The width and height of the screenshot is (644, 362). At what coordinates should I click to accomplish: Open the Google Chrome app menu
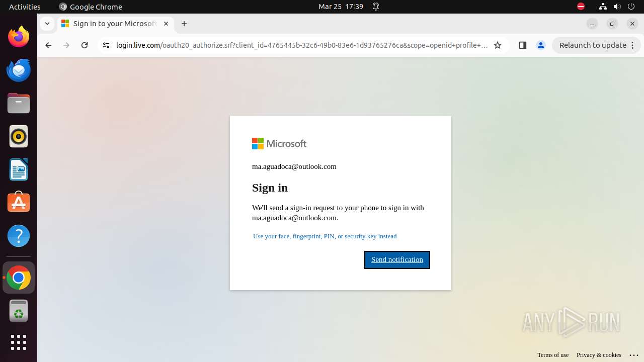pyautogui.click(x=91, y=7)
